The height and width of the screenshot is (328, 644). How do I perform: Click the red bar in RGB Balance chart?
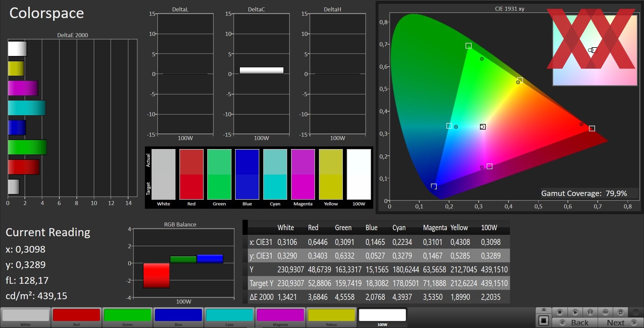[156, 275]
